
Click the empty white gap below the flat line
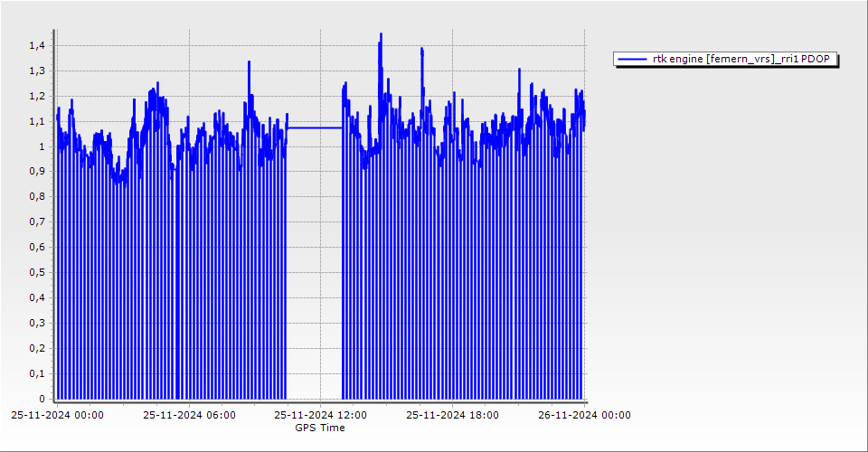coord(315,271)
